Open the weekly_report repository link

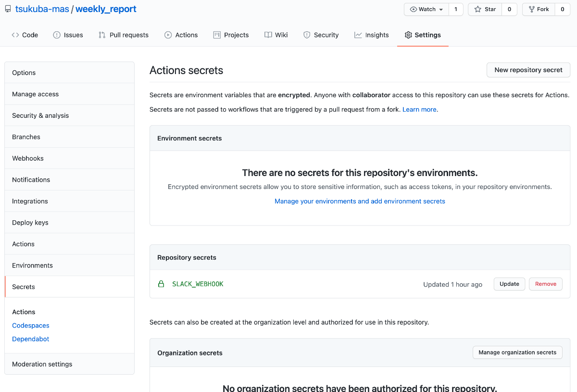(106, 9)
